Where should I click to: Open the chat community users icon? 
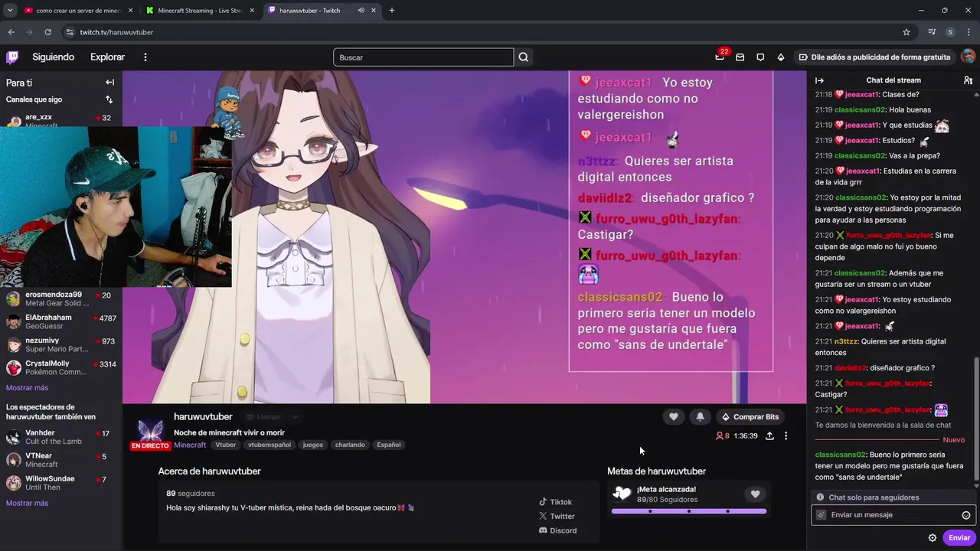968,80
